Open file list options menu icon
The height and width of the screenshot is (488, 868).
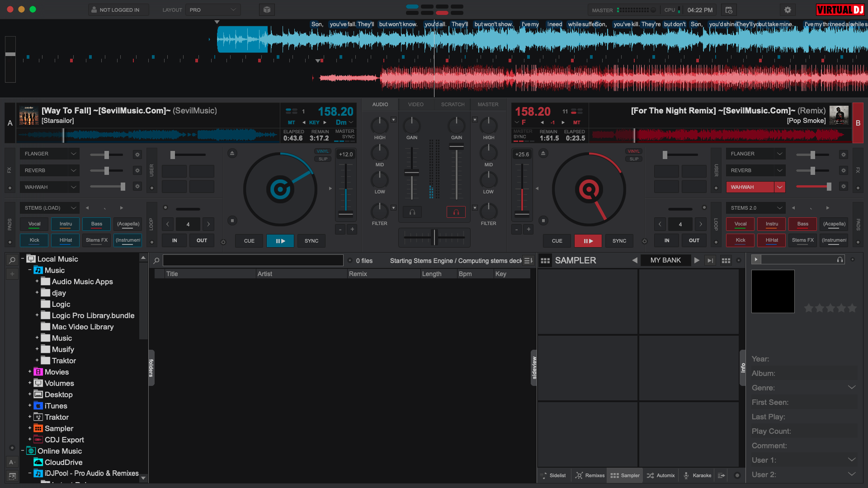click(528, 261)
